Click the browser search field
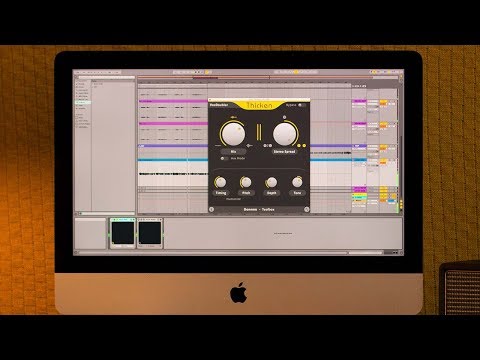 106,77
